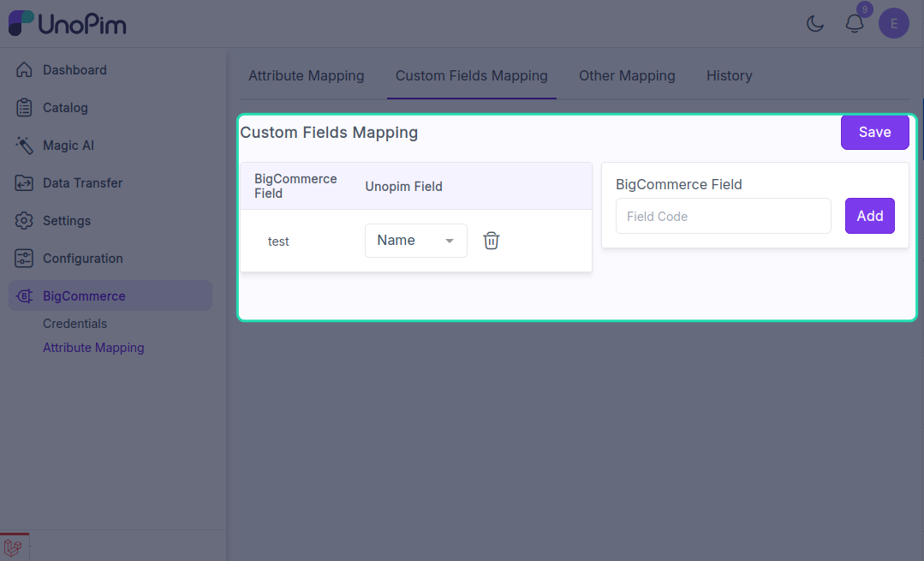Click the Laravel debug bar icon
The height and width of the screenshot is (561, 924).
point(13,548)
